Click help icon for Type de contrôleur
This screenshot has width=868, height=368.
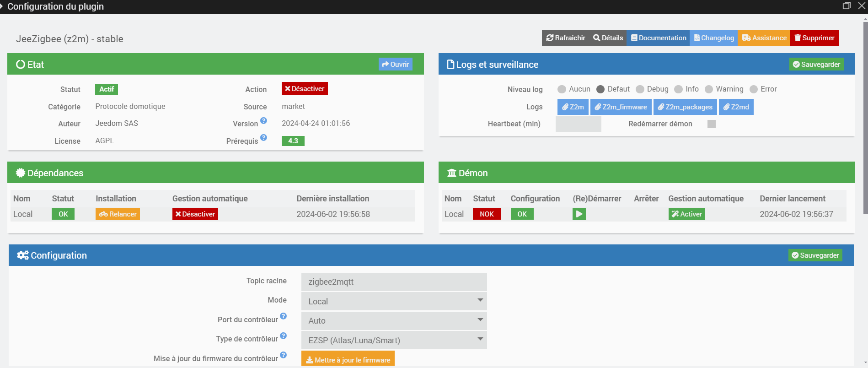(x=283, y=336)
